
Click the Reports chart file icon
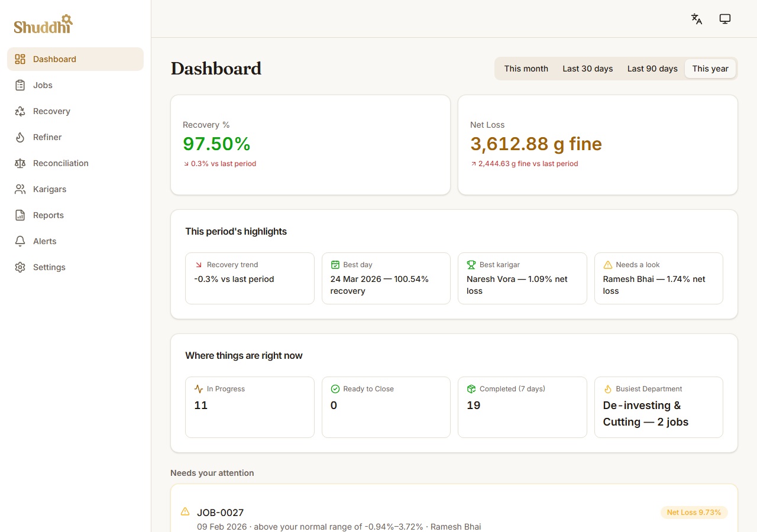pos(20,215)
